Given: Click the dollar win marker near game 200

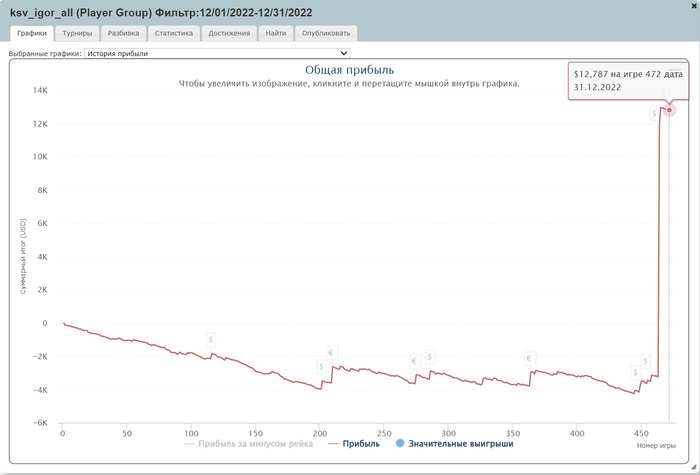Looking at the screenshot, I should 321,367.
